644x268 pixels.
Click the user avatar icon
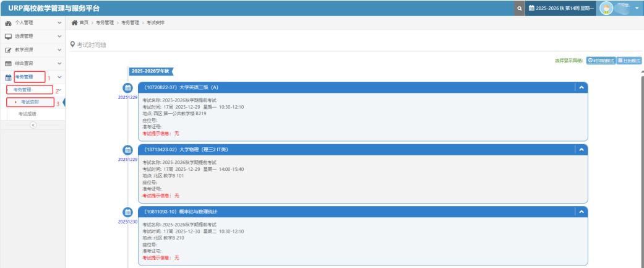click(607, 8)
